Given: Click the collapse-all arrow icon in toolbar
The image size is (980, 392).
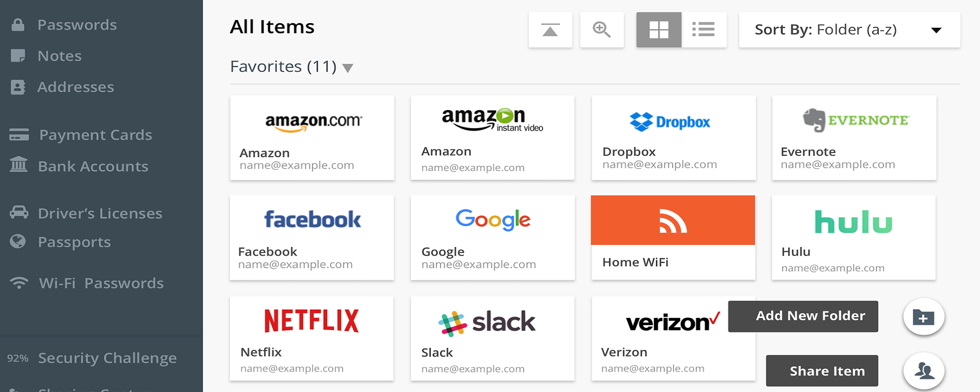Looking at the screenshot, I should [550, 30].
